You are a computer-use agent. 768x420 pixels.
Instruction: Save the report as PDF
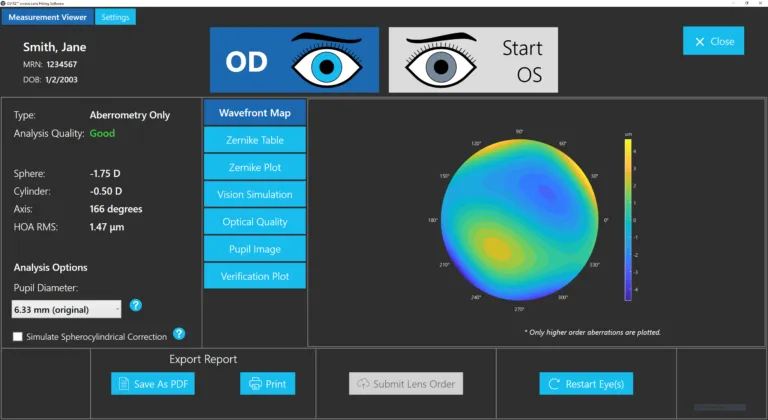click(x=153, y=383)
